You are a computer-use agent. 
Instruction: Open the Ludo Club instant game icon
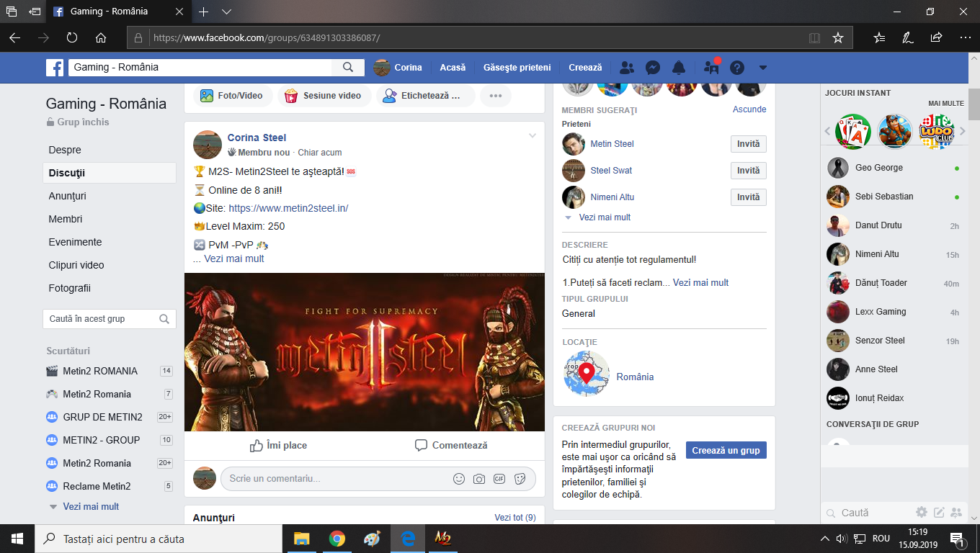coord(937,132)
